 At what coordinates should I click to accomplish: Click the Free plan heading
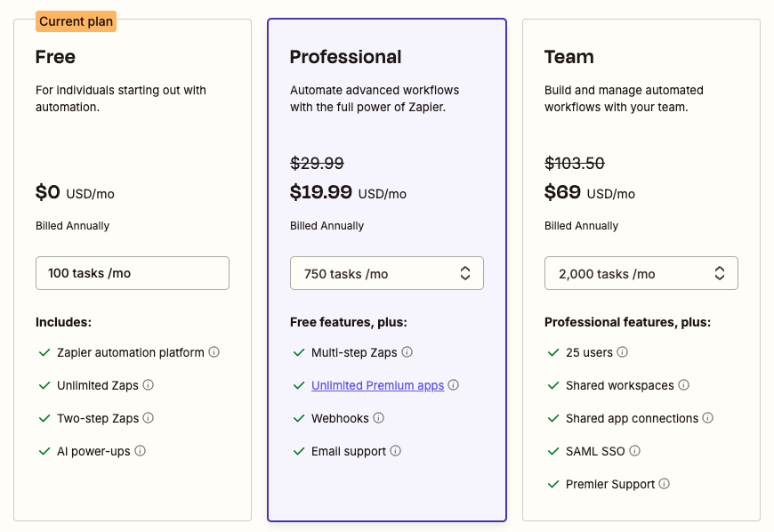click(55, 57)
